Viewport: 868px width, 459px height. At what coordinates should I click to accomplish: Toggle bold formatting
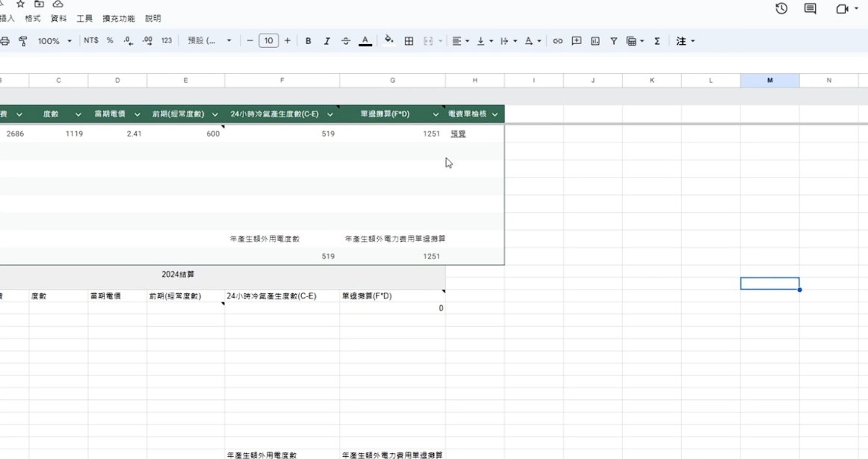(x=308, y=41)
